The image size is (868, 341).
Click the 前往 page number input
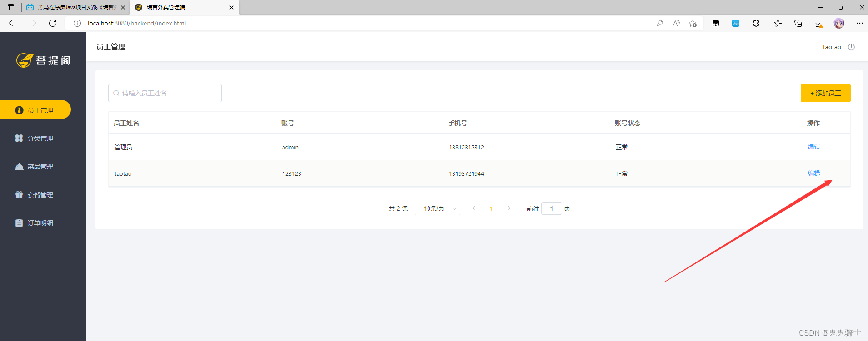click(x=552, y=208)
